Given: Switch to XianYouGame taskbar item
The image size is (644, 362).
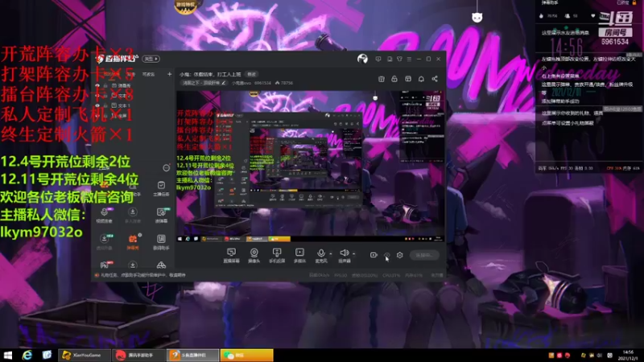Looking at the screenshot, I should [85, 356].
